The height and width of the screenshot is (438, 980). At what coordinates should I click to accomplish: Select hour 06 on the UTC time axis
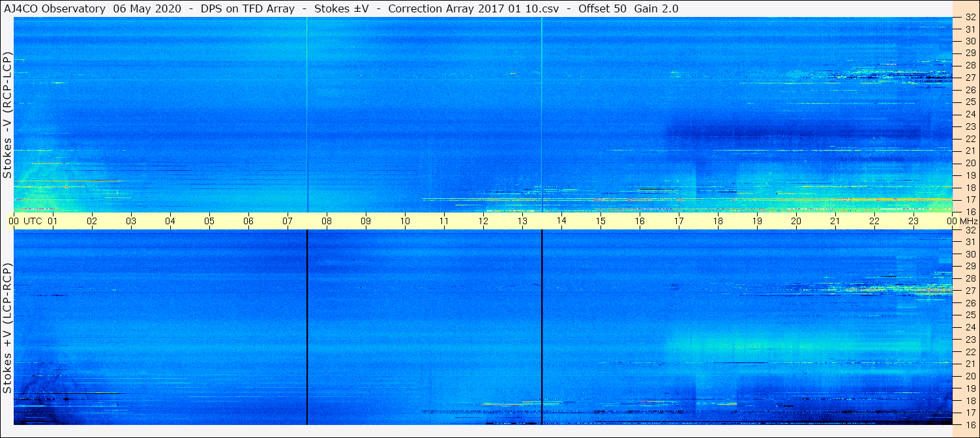[248, 221]
